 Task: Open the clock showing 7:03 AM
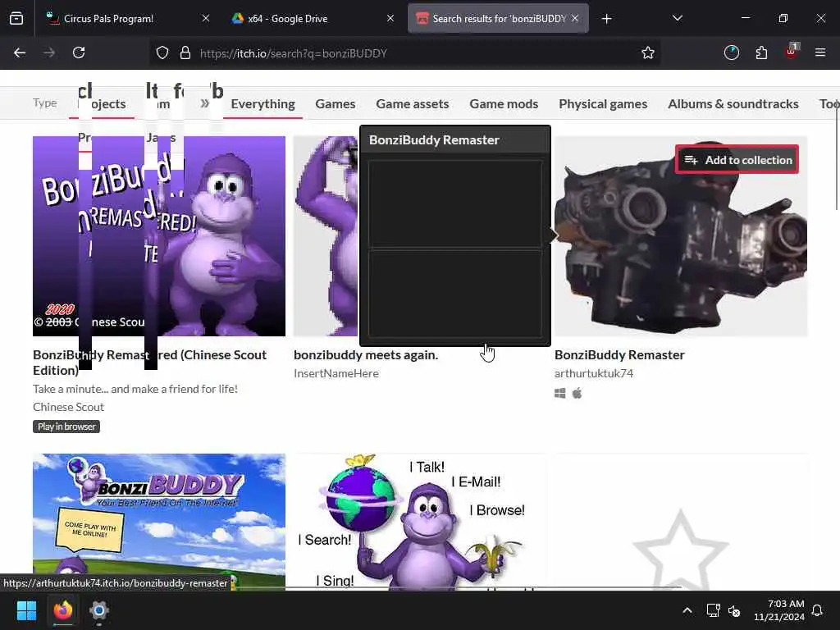[779, 610]
